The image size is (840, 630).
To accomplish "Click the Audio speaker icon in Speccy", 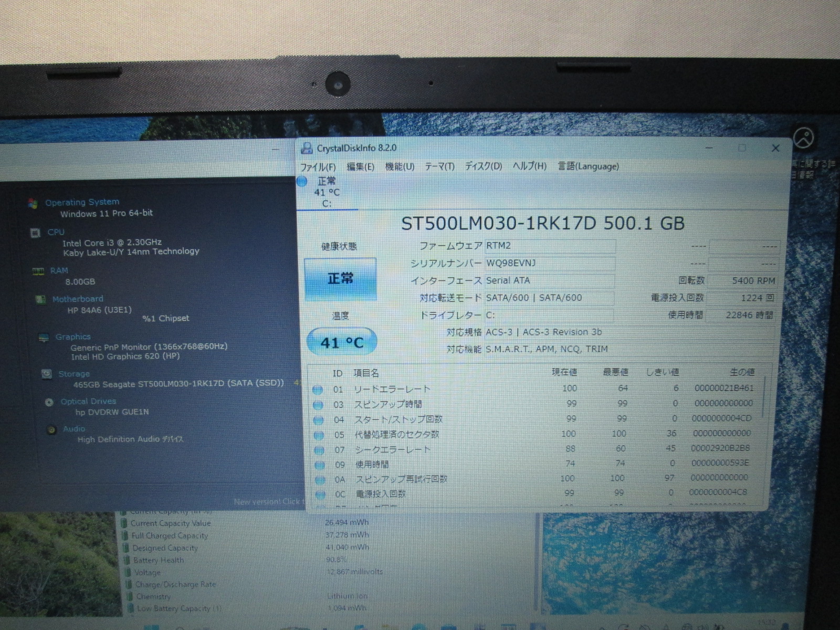I will (x=51, y=430).
